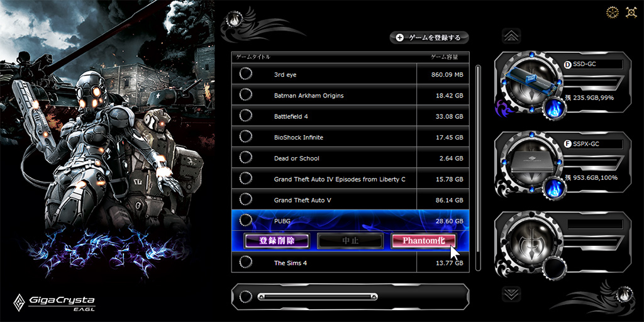Click the crossed-swords close icon
The image size is (644, 322).
(x=631, y=12)
